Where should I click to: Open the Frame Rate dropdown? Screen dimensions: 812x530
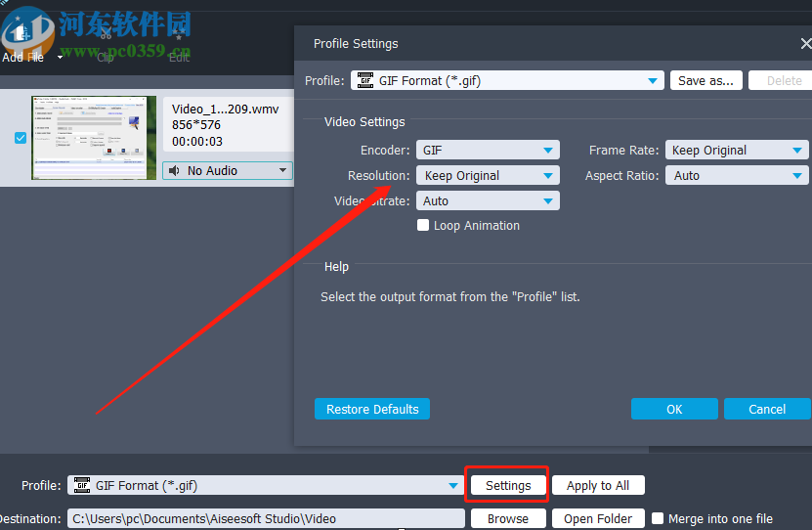[x=737, y=151]
